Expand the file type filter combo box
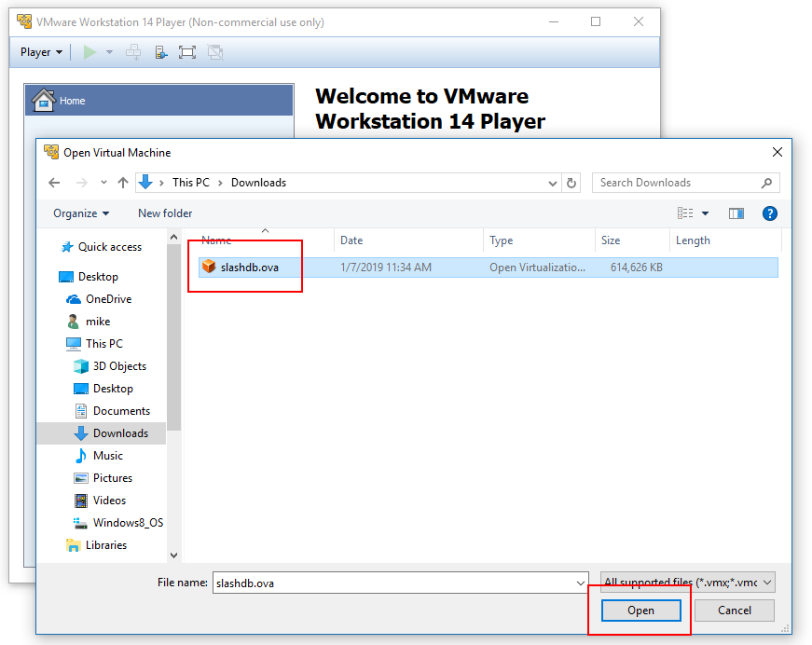This screenshot has height=645, width=812. pos(688,583)
